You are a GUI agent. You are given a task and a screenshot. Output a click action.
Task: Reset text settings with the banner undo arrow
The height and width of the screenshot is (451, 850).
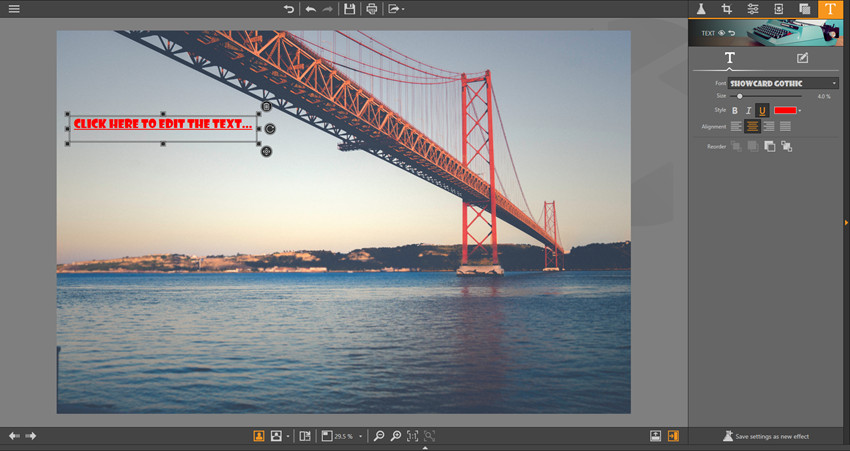pyautogui.click(x=732, y=33)
